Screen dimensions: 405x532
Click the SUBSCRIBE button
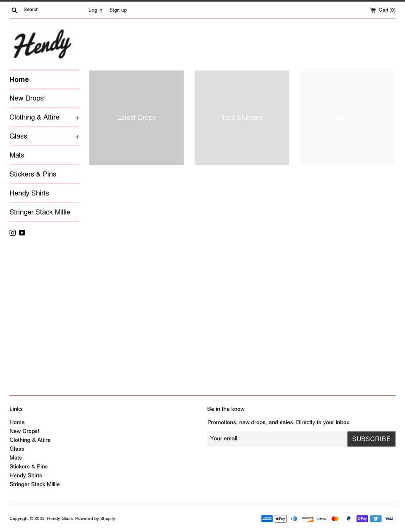(371, 439)
